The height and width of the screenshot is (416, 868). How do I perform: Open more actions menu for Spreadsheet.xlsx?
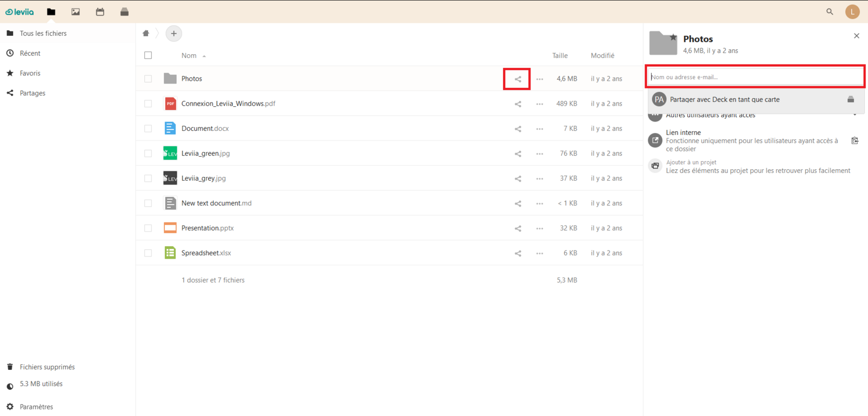tap(539, 254)
